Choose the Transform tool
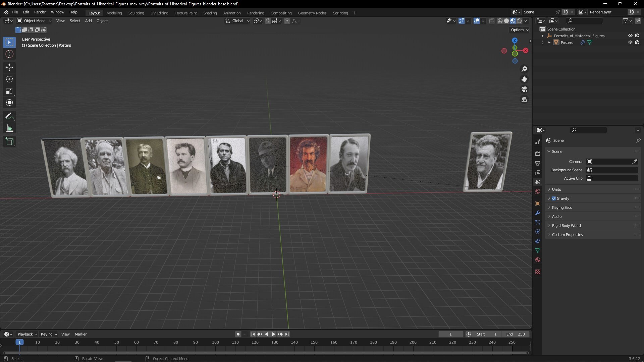644x362 pixels. (9, 103)
